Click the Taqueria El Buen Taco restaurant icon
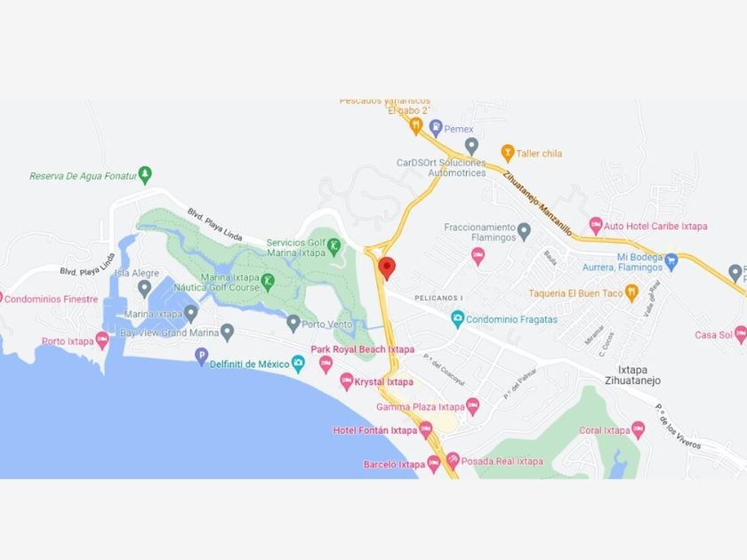This screenshot has height=560, width=747. (x=631, y=292)
